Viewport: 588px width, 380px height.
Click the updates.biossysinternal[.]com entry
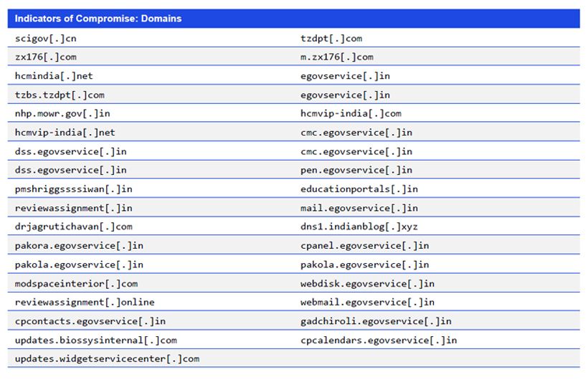[x=95, y=340]
